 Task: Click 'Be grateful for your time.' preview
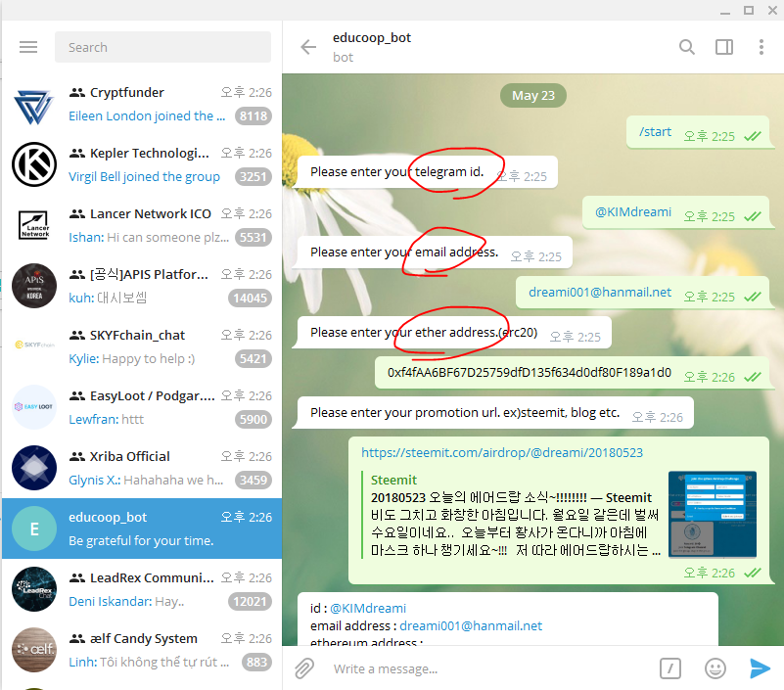point(141,540)
